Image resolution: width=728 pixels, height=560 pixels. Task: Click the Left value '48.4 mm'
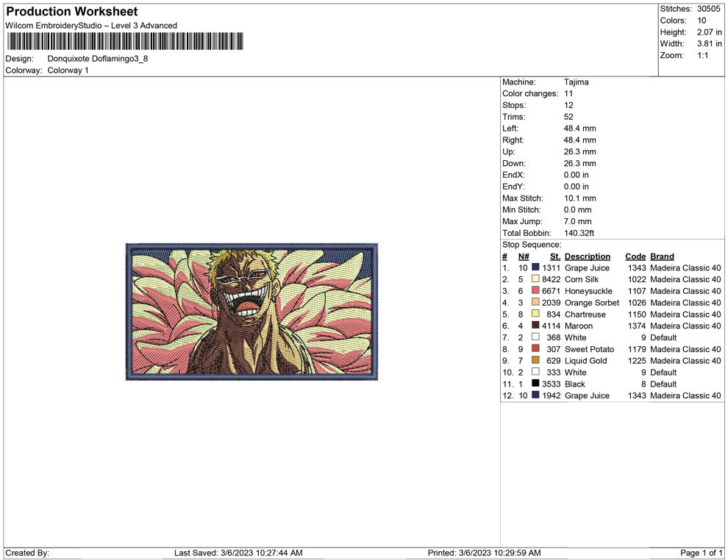pyautogui.click(x=580, y=129)
